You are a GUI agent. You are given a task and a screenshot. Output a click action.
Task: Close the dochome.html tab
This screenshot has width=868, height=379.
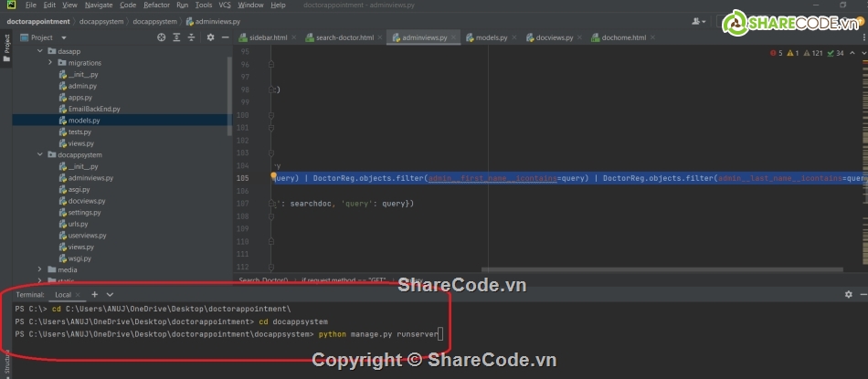coord(652,37)
